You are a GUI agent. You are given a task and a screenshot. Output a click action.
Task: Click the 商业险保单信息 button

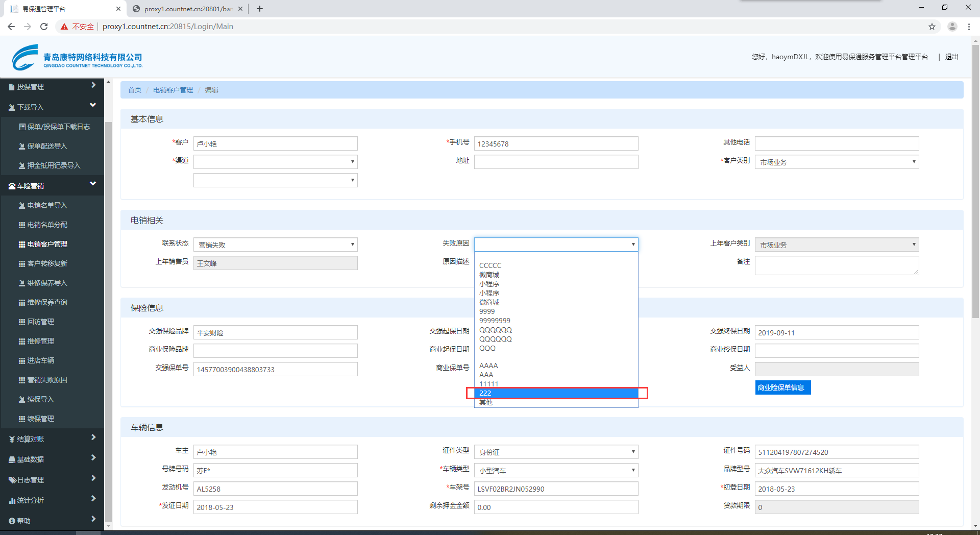pos(782,388)
